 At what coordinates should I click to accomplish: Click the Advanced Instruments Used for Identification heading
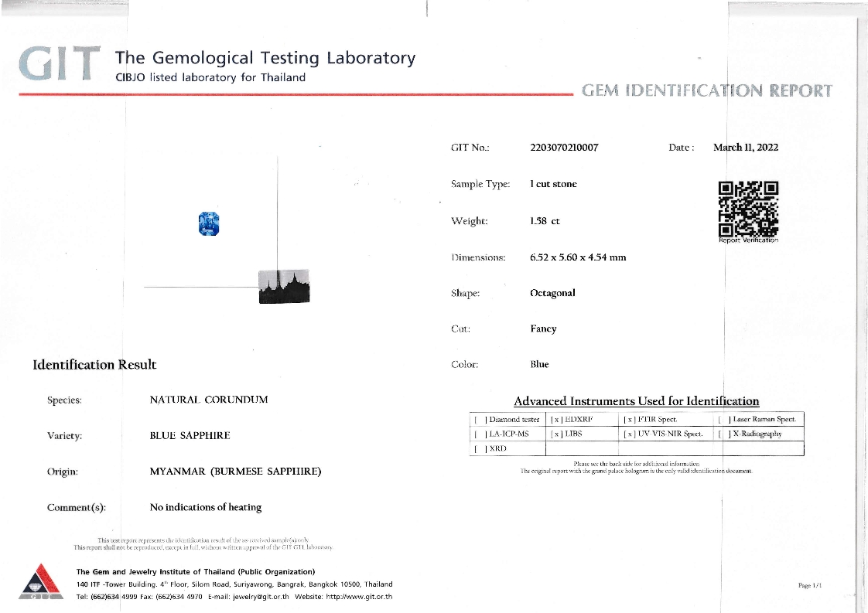[x=636, y=401]
